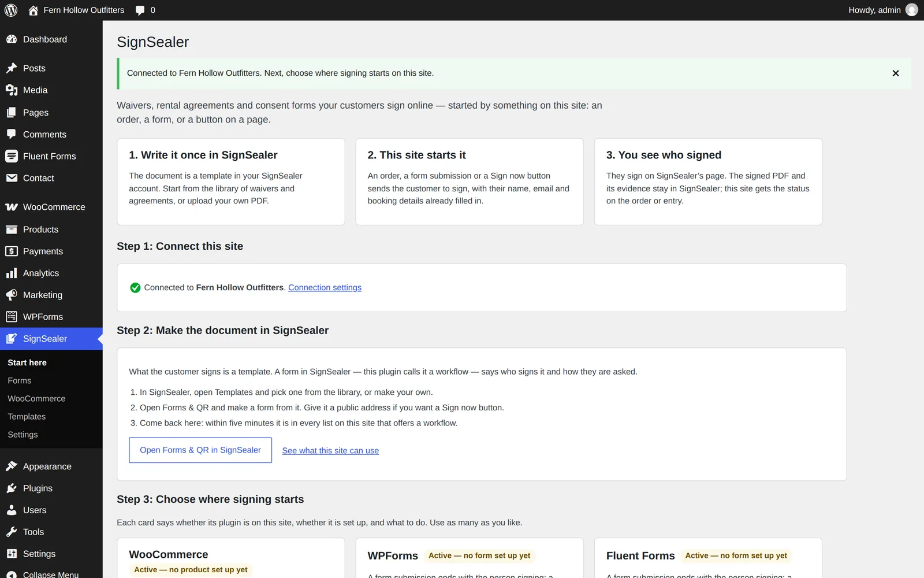
Task: Open the Media menu item
Action: (x=51, y=90)
